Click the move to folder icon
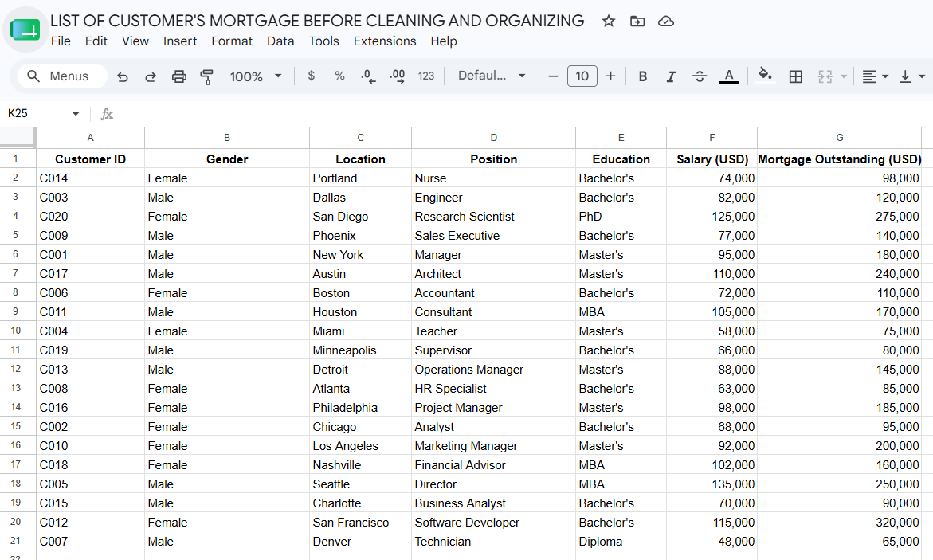933x560 pixels. (x=637, y=22)
